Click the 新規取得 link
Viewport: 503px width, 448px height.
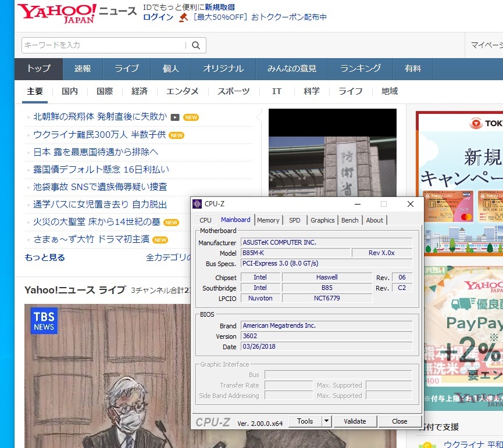tap(220, 7)
